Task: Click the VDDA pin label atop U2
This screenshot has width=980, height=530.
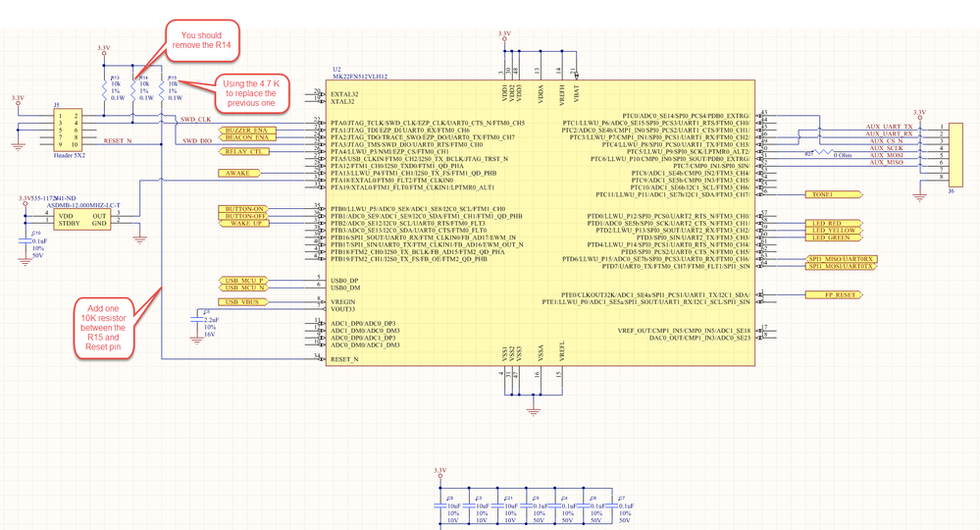Action: 541,93
